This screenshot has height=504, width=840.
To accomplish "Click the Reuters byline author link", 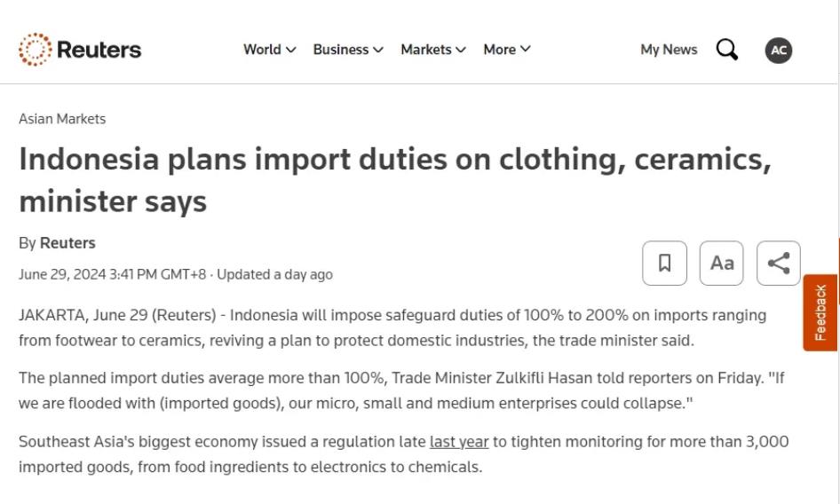I will 67,243.
